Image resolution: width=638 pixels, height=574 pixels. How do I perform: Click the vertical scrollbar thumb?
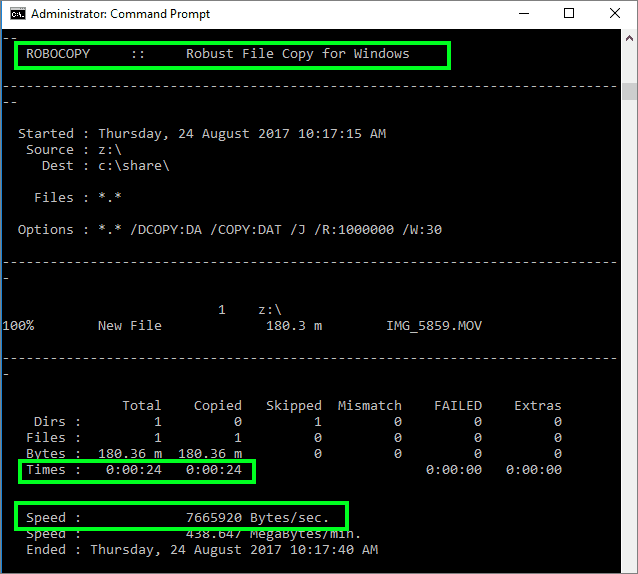tap(629, 91)
